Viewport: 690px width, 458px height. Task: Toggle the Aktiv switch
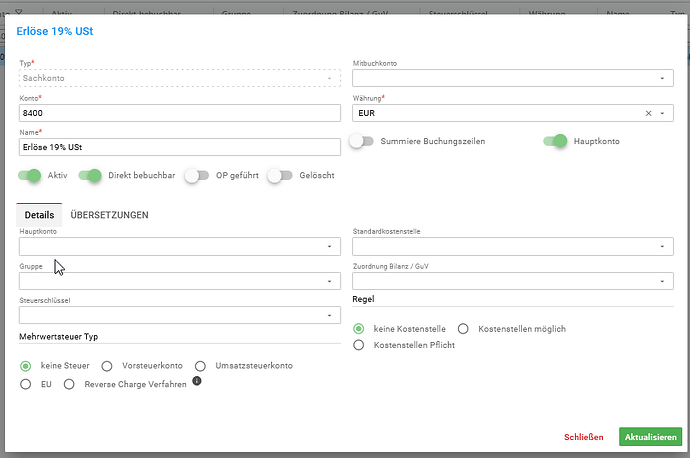tap(29, 176)
